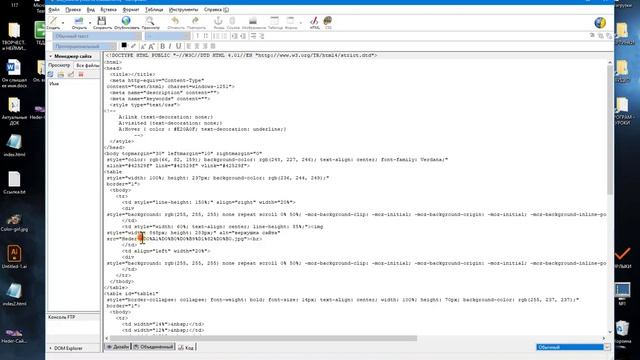
Task: Toggle bold formatting with the B button
Action: (162, 46)
